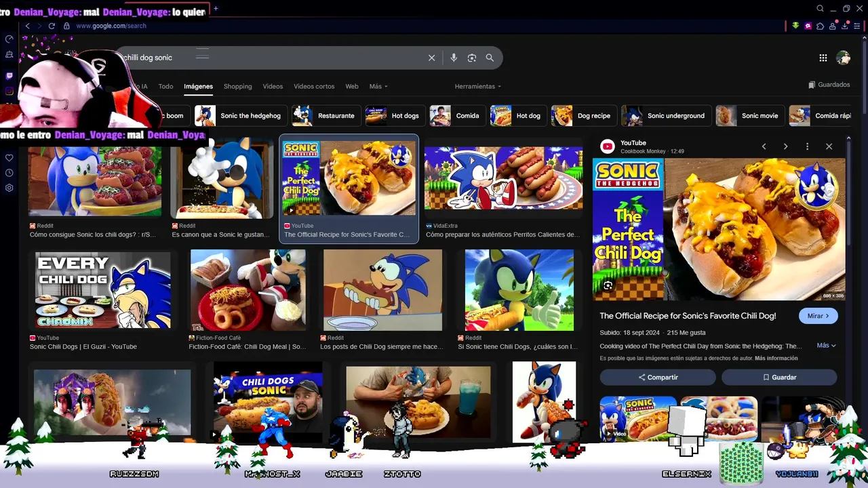Filter by Comida chip
Image resolution: width=868 pixels, height=488 pixels.
pyautogui.click(x=457, y=116)
